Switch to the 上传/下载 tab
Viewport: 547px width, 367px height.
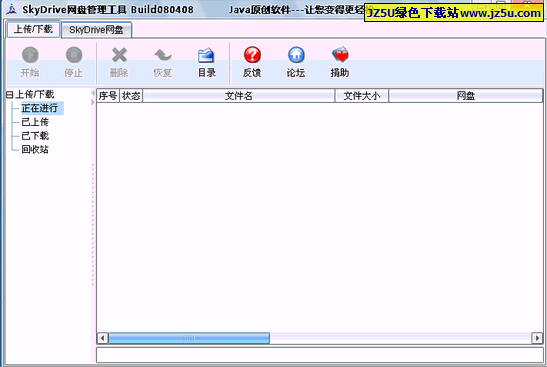coord(33,29)
